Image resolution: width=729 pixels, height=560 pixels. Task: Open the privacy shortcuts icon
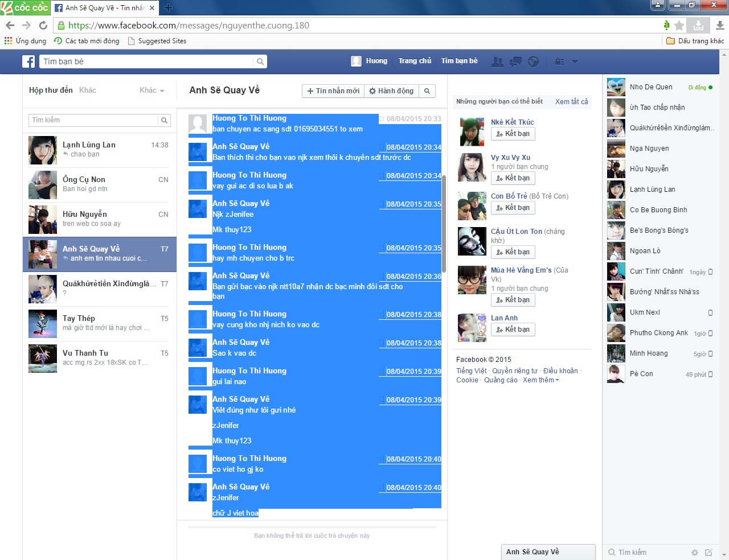coord(560,61)
